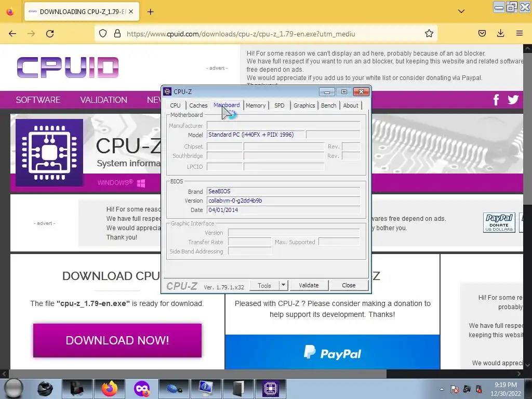Viewport: 532px width, 399px height.
Task: Open the Windows Start orb
Action: (x=13, y=389)
